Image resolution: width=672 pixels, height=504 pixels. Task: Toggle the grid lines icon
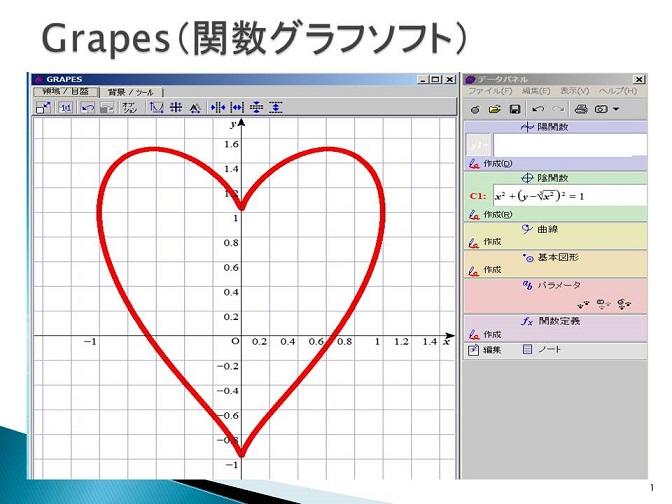click(176, 108)
